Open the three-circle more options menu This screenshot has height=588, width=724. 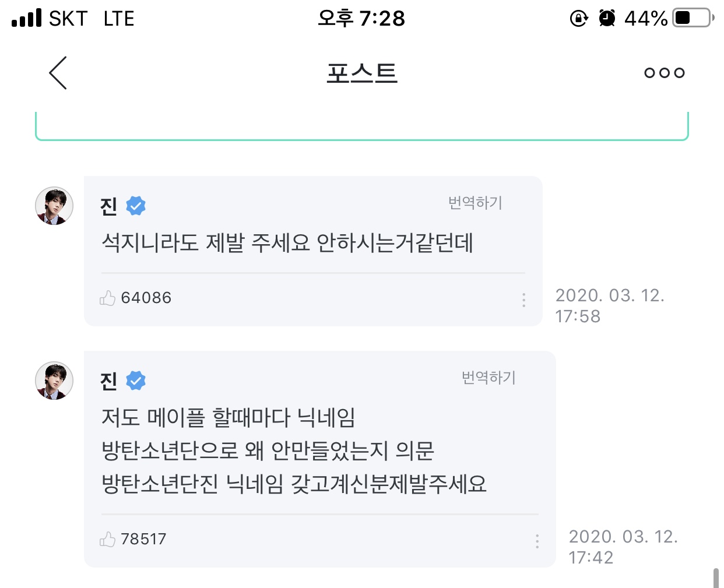point(664,73)
